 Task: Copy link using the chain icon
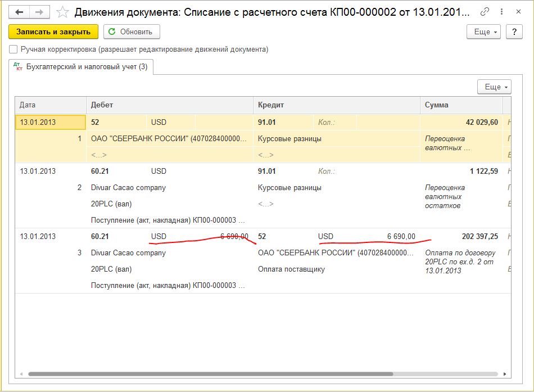pos(485,12)
